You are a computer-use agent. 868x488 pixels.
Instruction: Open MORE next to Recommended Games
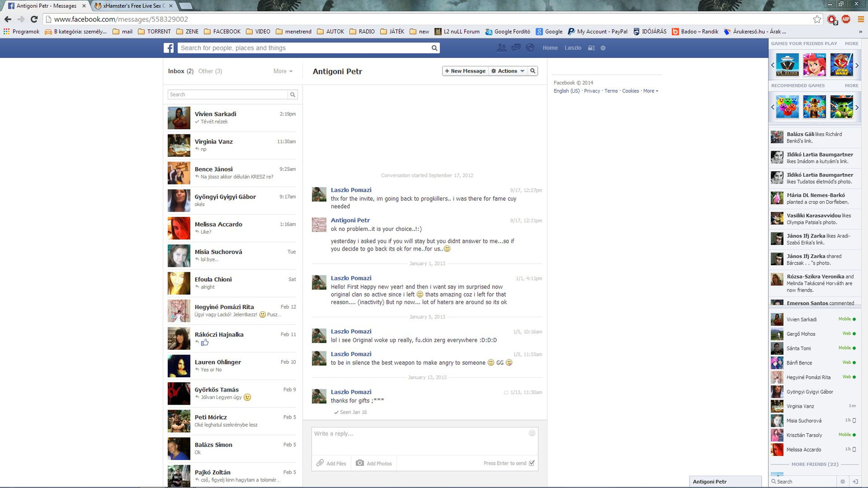851,86
